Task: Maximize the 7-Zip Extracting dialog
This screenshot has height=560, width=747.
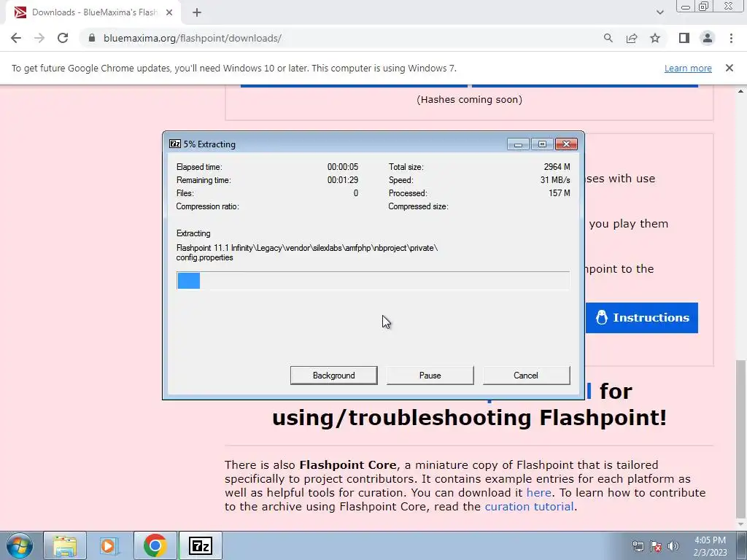Action: 542,144
